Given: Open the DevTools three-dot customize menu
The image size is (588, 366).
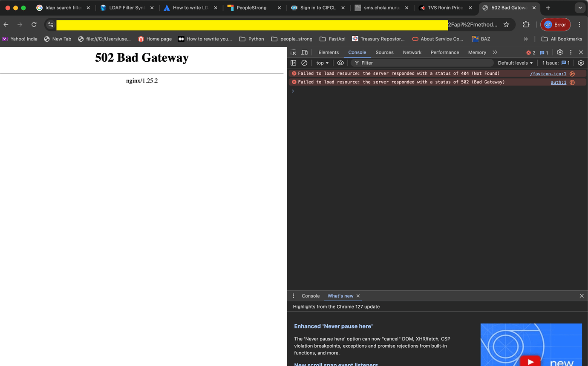Looking at the screenshot, I should click(571, 52).
